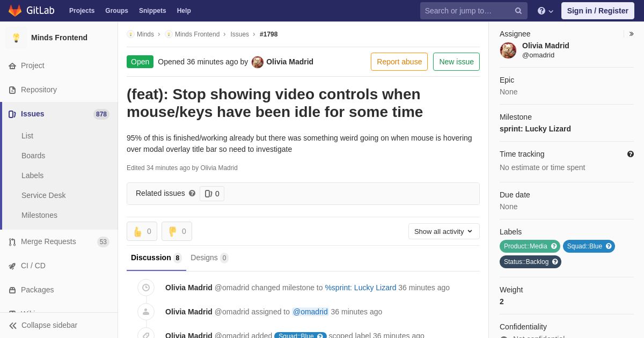Click the assigned-user activity icon

146,312
